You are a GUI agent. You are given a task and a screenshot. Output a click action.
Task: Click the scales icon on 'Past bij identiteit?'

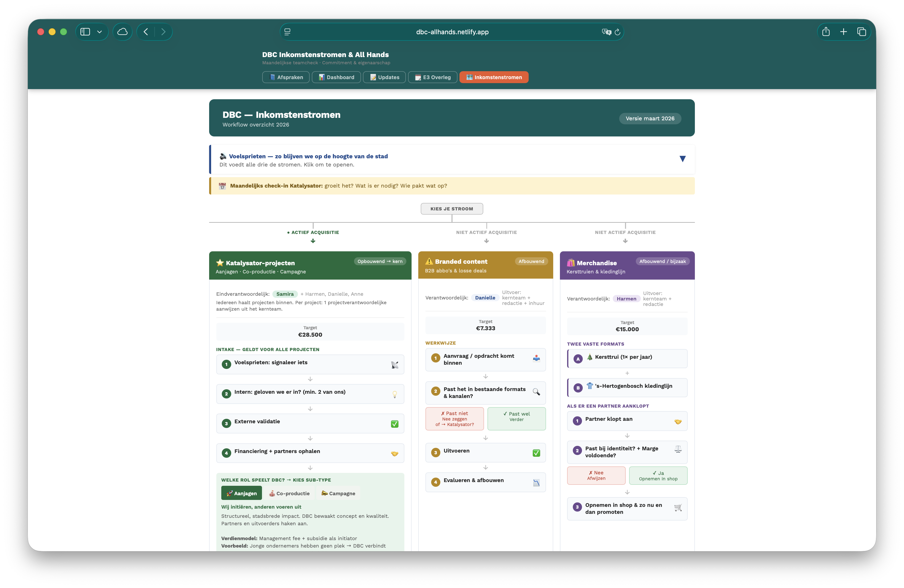(x=678, y=451)
